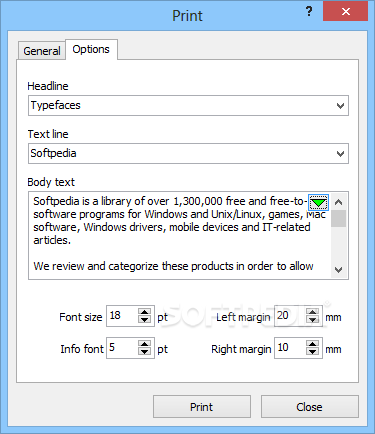
Task: Close the Print dialog with the X
Action: (345, 12)
